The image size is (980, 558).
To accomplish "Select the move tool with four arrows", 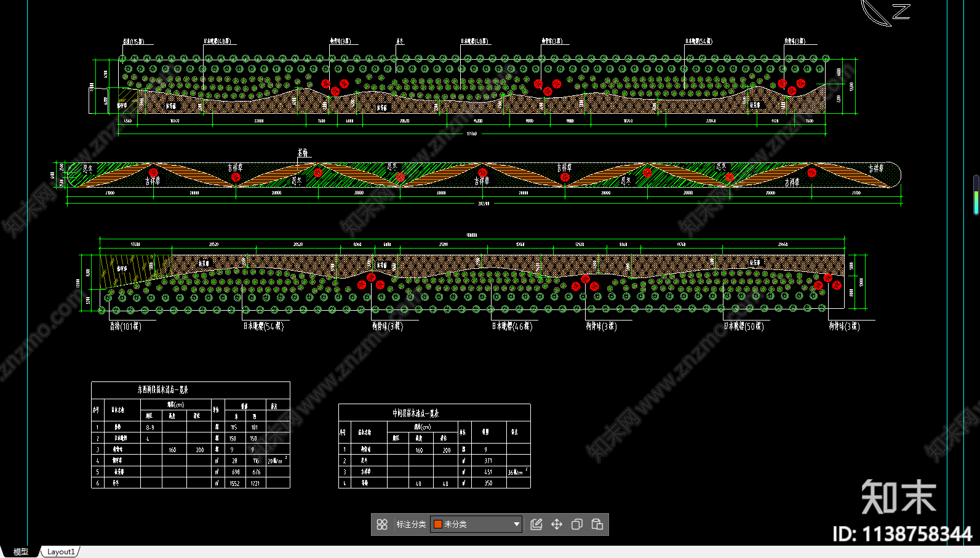I will (x=557, y=524).
